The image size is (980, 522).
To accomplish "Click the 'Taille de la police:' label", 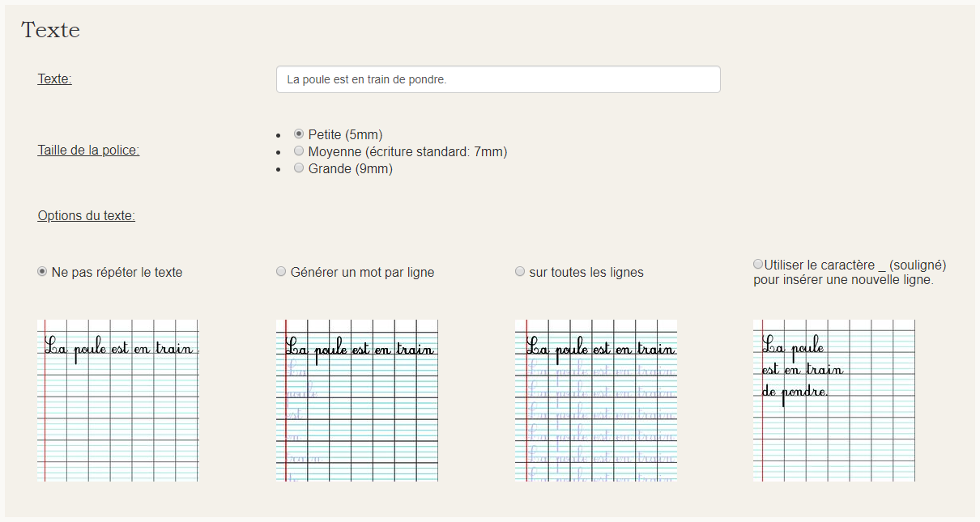I will click(x=88, y=150).
